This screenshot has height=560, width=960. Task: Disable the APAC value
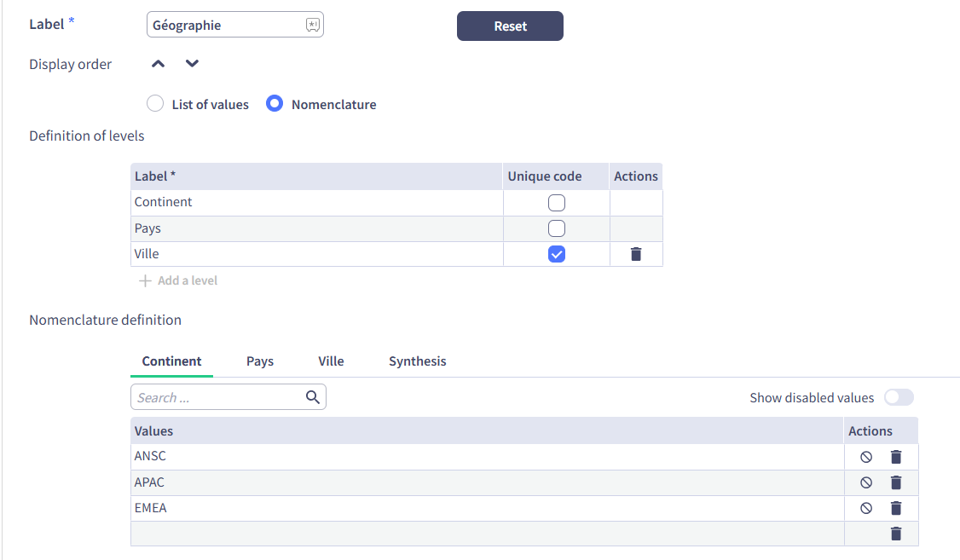pyautogui.click(x=866, y=482)
